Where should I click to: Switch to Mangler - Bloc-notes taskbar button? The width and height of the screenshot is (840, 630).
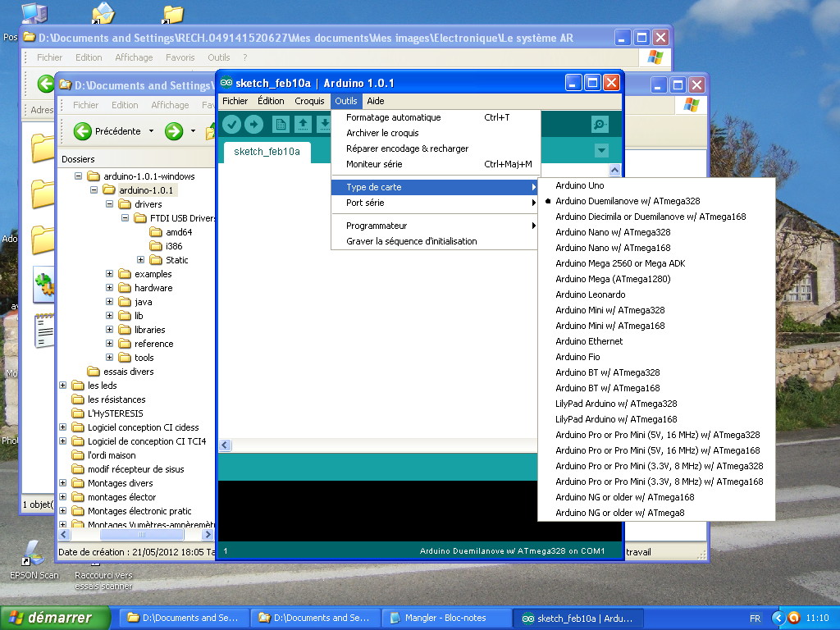(445, 618)
